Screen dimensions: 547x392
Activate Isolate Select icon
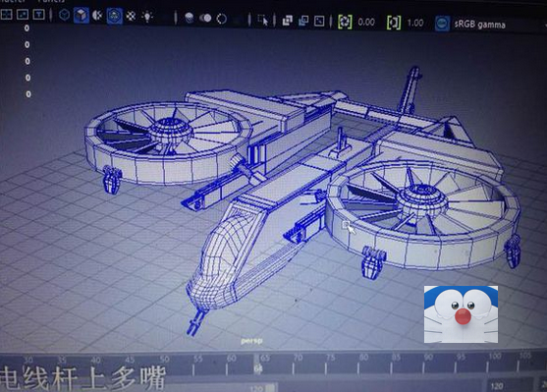263,20
